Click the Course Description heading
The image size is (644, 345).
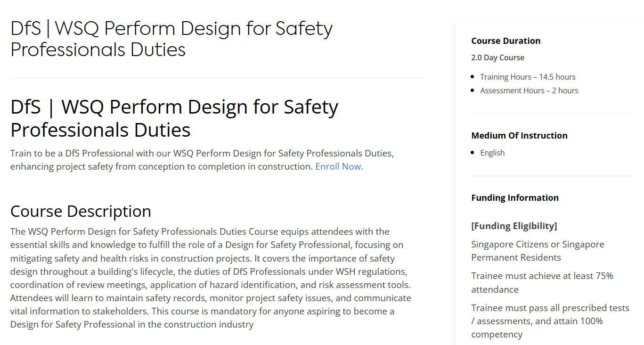click(x=81, y=211)
